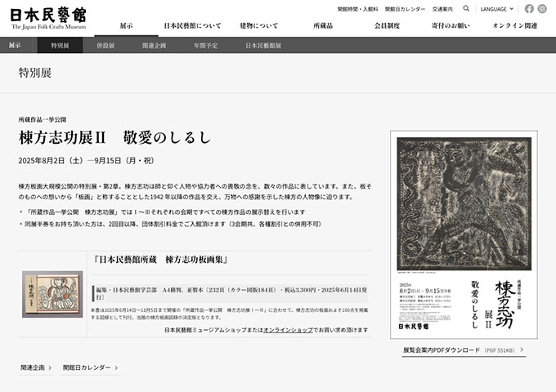This screenshot has width=556, height=392.
Task: Click the arrow next to bottom 開館日カレンダー
Action: click(x=116, y=368)
